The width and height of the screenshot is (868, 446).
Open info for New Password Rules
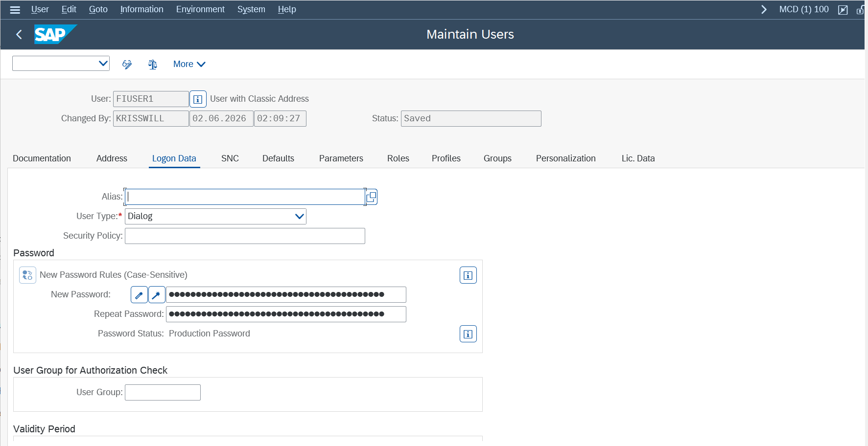[468, 275]
